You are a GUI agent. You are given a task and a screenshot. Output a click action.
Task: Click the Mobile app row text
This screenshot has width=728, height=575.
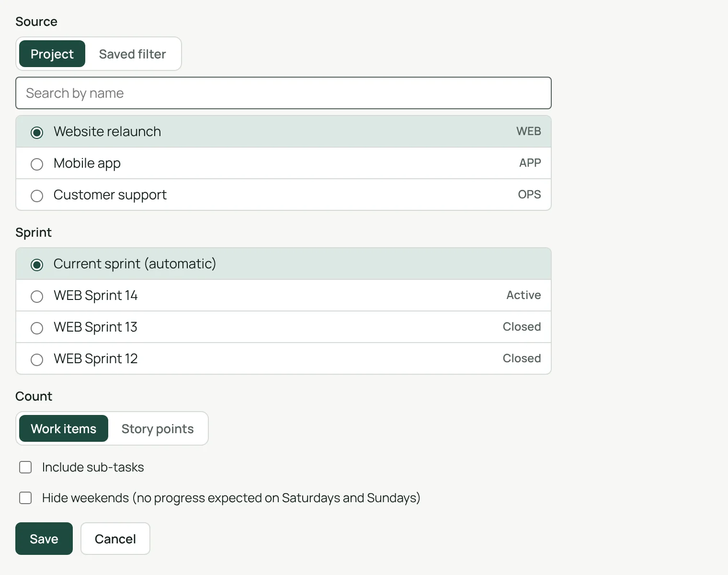[87, 163]
